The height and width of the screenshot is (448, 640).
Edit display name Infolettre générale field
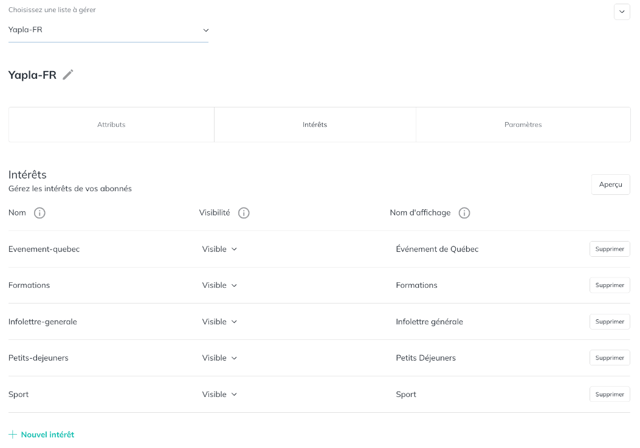click(x=429, y=322)
